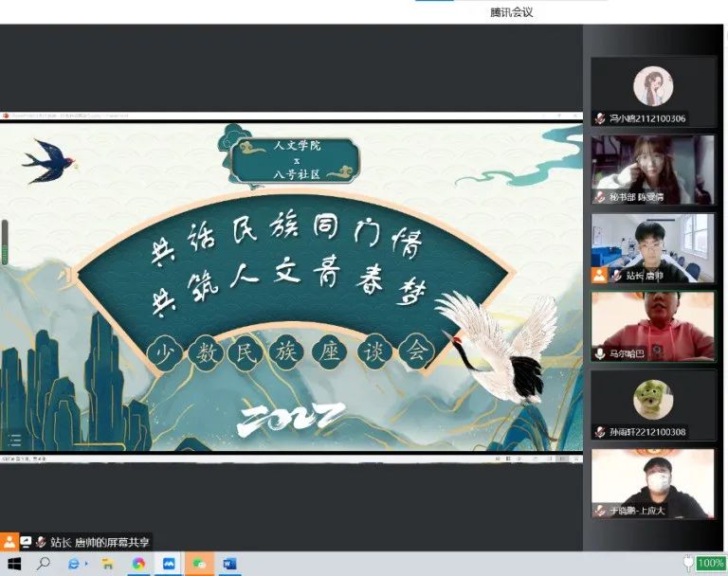Image resolution: width=728 pixels, height=576 pixels.
Task: Click the colorful circle taskbar app icon
Action: coord(138,564)
